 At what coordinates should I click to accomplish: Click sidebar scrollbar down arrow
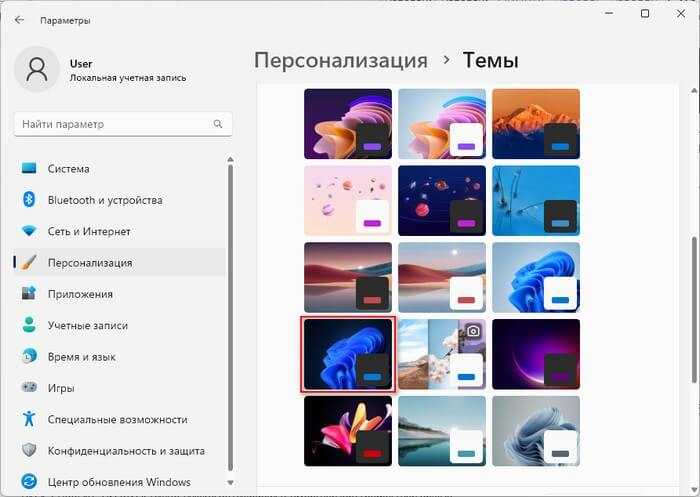tap(230, 482)
